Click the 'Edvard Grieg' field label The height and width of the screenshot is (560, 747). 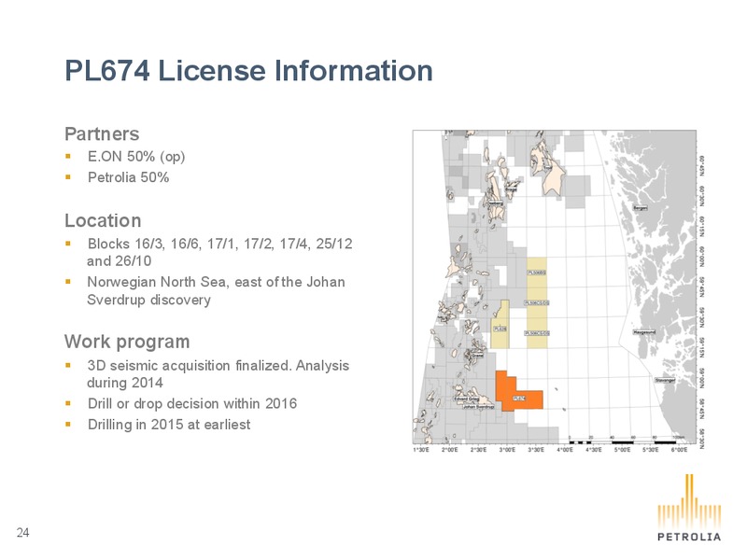click(x=466, y=399)
